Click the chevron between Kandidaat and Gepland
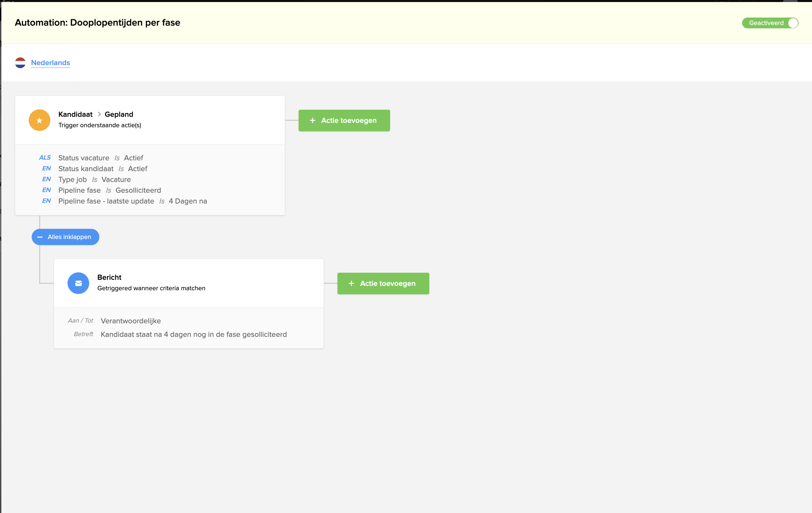 coord(99,114)
